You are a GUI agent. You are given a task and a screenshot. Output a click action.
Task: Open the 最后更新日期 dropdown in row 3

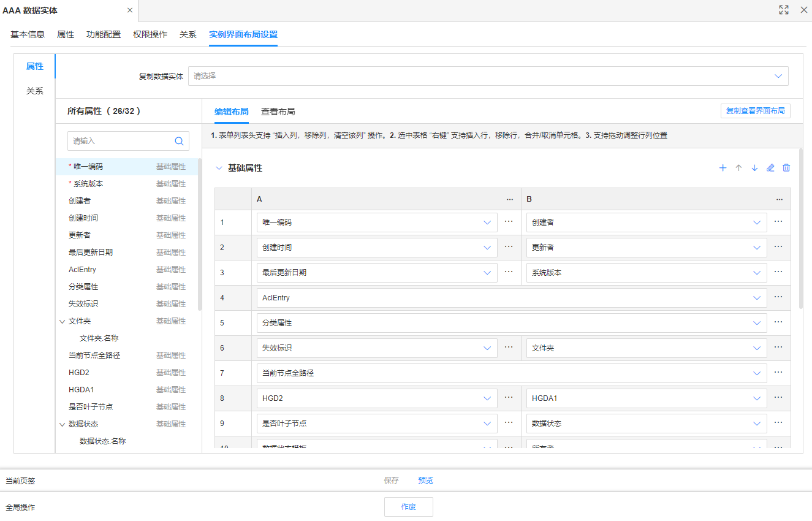tap(377, 273)
